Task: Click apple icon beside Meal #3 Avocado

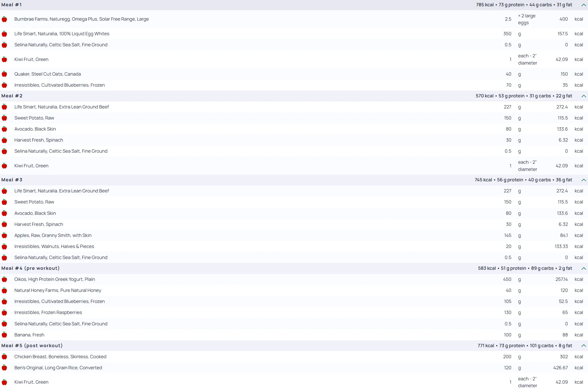Action: pyautogui.click(x=4, y=213)
